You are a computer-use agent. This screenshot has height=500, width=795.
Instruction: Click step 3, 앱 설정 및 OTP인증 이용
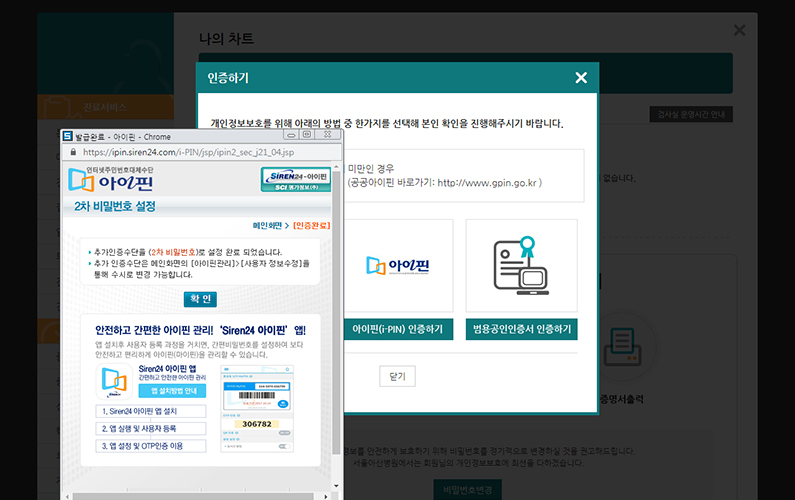pos(151,446)
